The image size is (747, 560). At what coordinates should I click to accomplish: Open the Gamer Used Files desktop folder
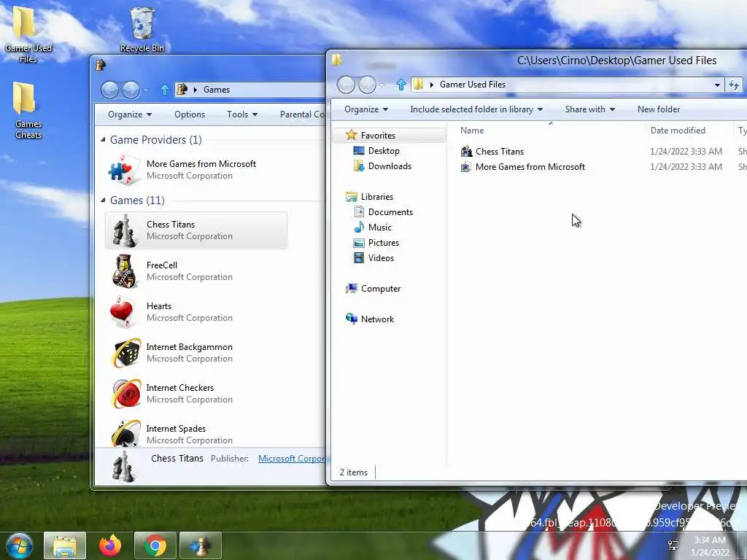click(x=27, y=34)
